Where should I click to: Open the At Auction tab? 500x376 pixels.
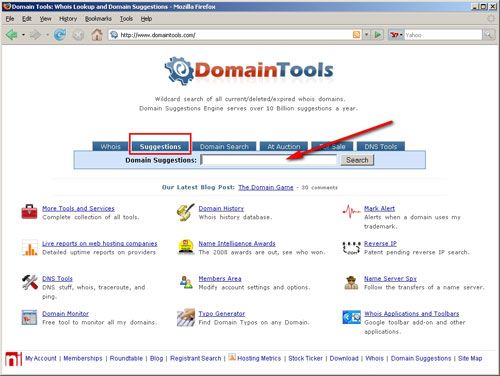pos(284,146)
